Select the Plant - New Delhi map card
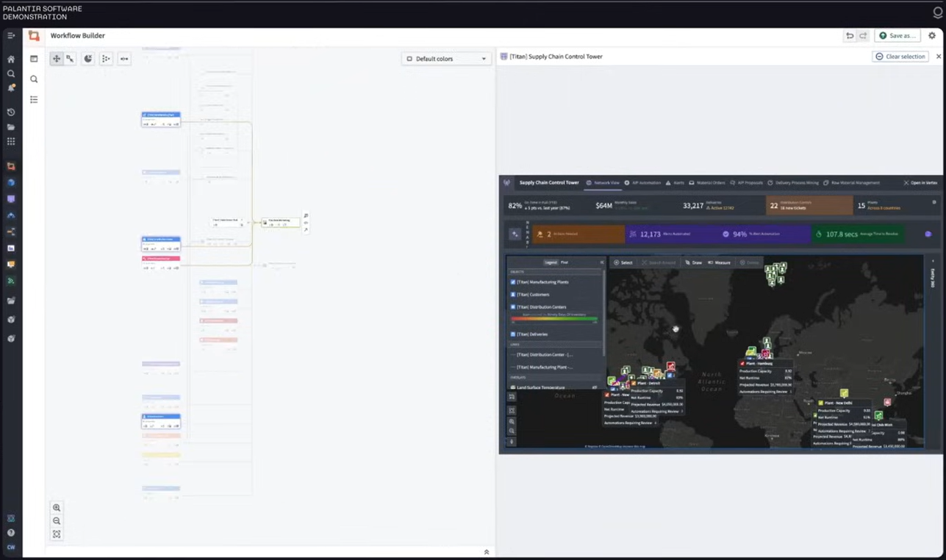The image size is (946, 560). (x=844, y=417)
